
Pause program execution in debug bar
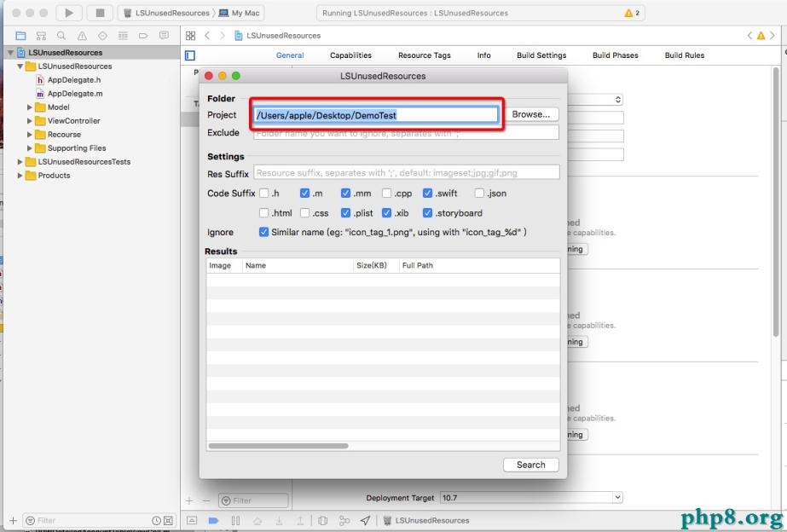pos(235,520)
